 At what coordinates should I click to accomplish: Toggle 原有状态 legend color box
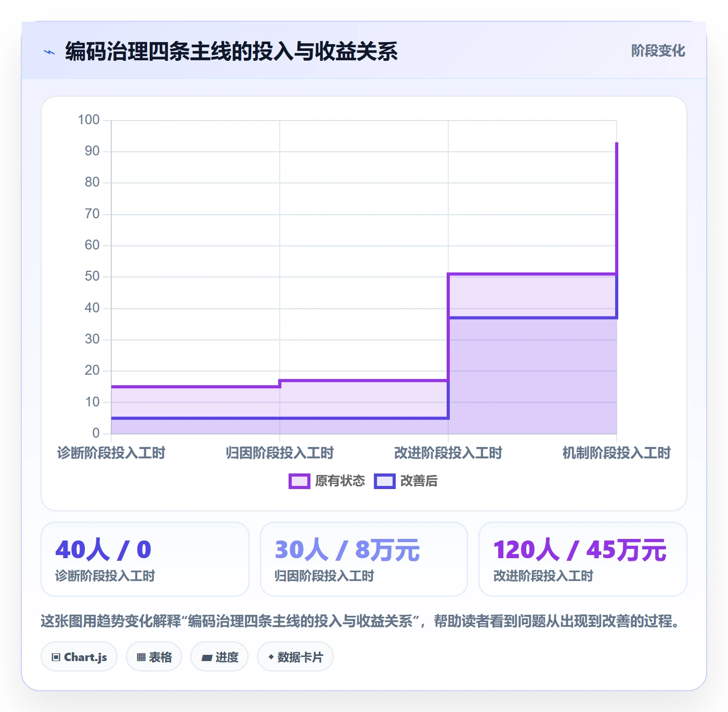[x=299, y=481]
